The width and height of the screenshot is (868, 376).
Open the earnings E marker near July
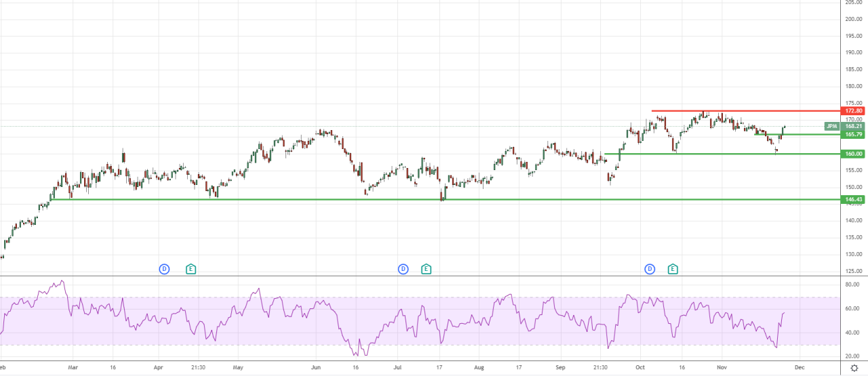tap(427, 269)
